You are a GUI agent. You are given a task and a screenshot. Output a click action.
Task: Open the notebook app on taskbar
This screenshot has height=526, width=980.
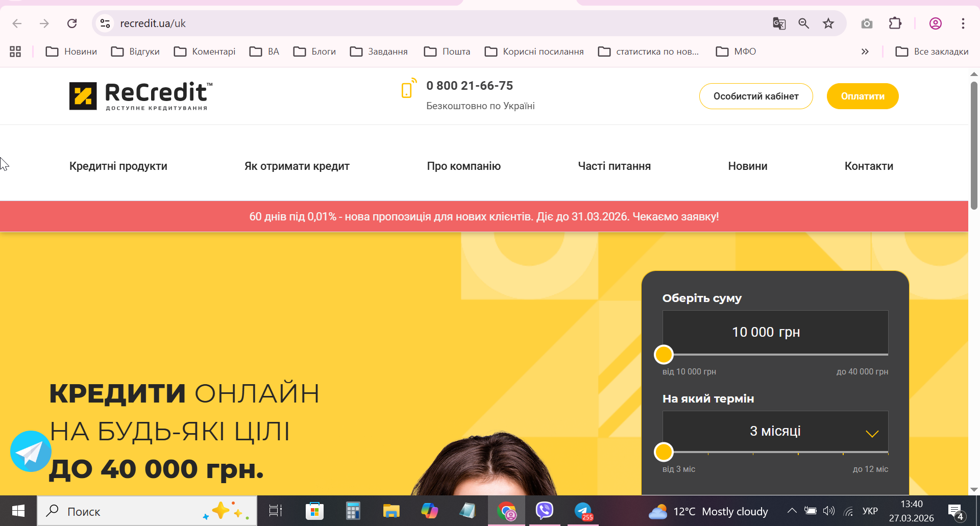coord(468,511)
